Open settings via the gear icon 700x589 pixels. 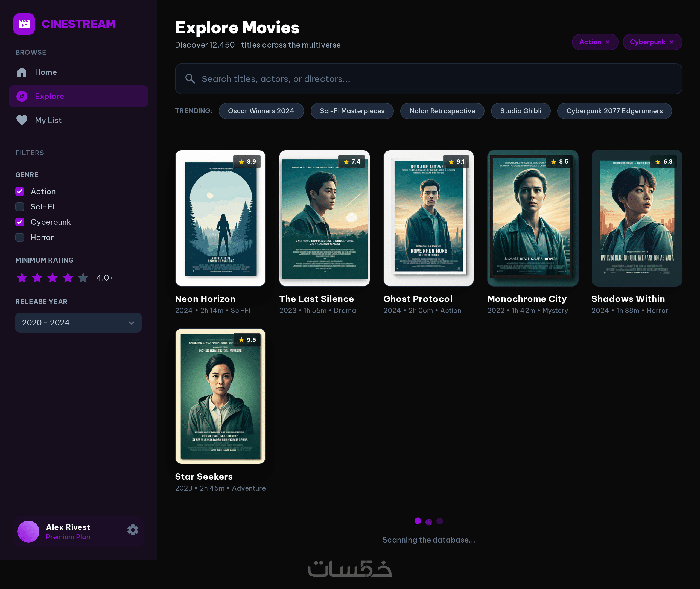[133, 530]
